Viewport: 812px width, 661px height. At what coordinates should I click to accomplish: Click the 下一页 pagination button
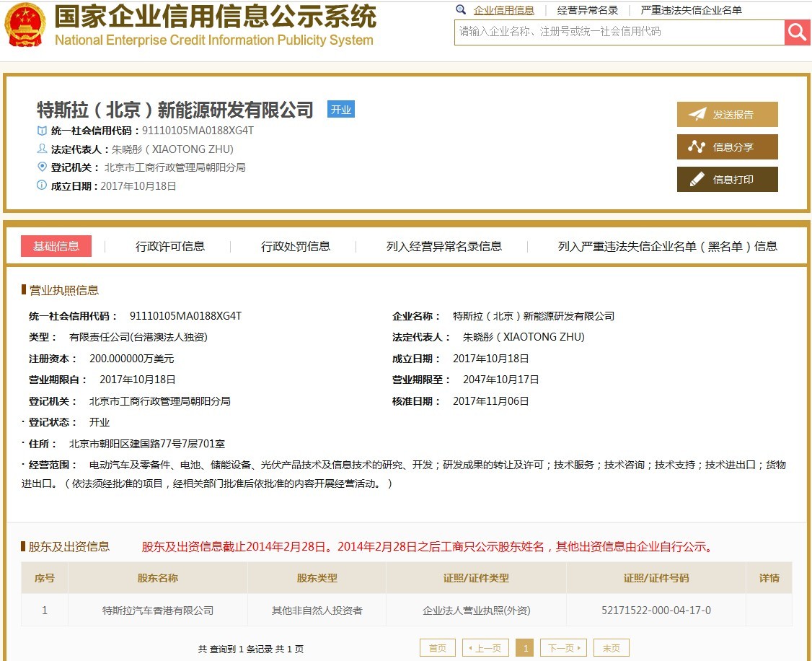pos(563,648)
